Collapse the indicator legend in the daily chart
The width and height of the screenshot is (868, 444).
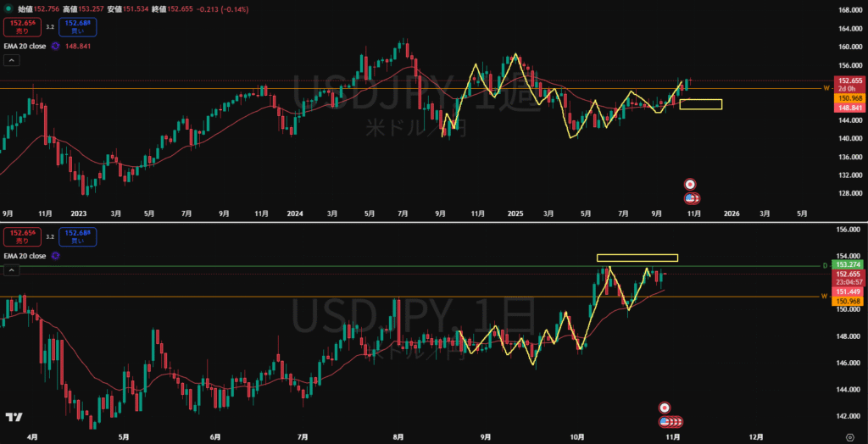point(11,270)
